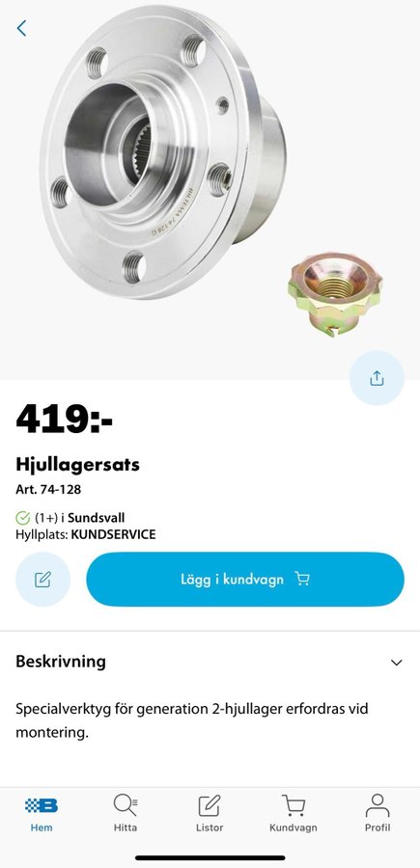The height and width of the screenshot is (868, 420).
Task: Tap the 419:- price text
Action: [x=65, y=420]
